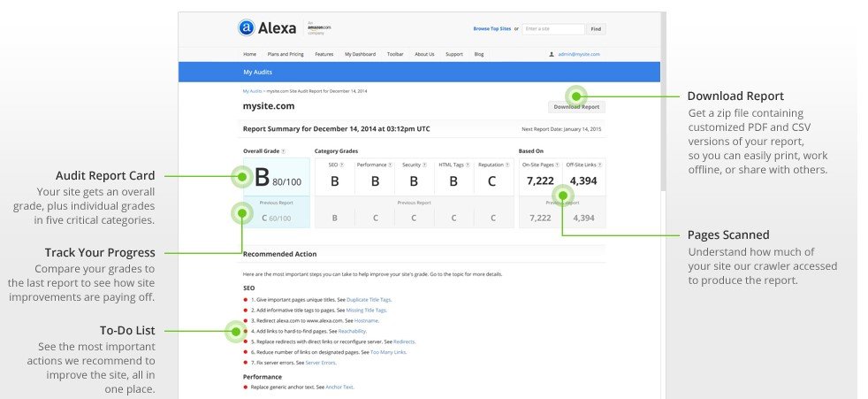This screenshot has height=399, width=868.
Task: Click the Category Grades label
Action: pyautogui.click(x=336, y=150)
